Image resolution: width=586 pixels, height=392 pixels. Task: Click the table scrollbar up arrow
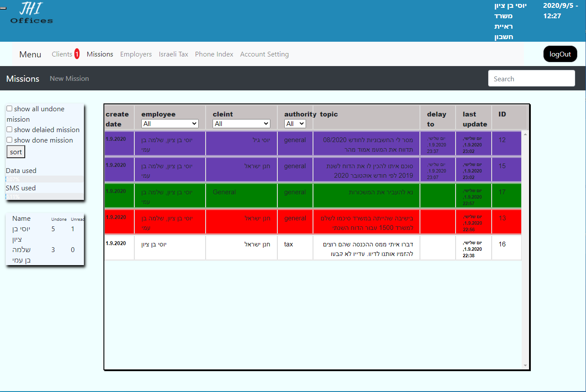pyautogui.click(x=525, y=135)
